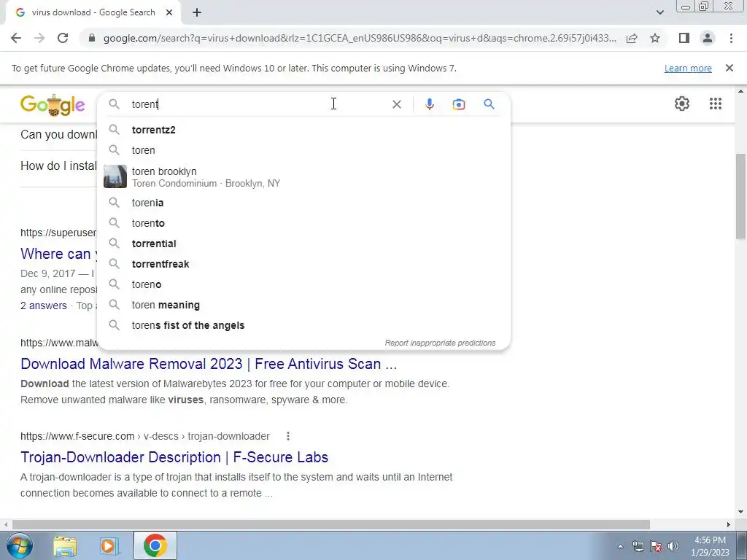Click the browser back arrow
Image resolution: width=747 pixels, height=560 pixels.
[x=16, y=38]
